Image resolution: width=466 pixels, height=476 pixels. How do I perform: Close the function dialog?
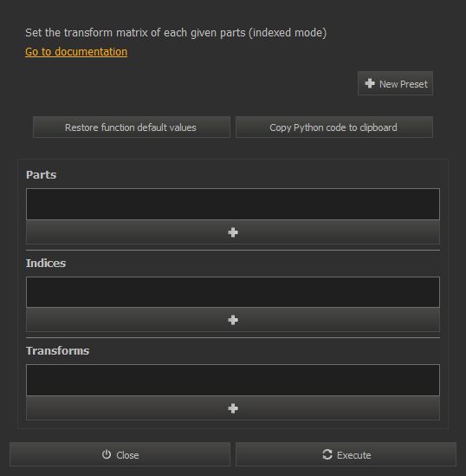coord(120,454)
